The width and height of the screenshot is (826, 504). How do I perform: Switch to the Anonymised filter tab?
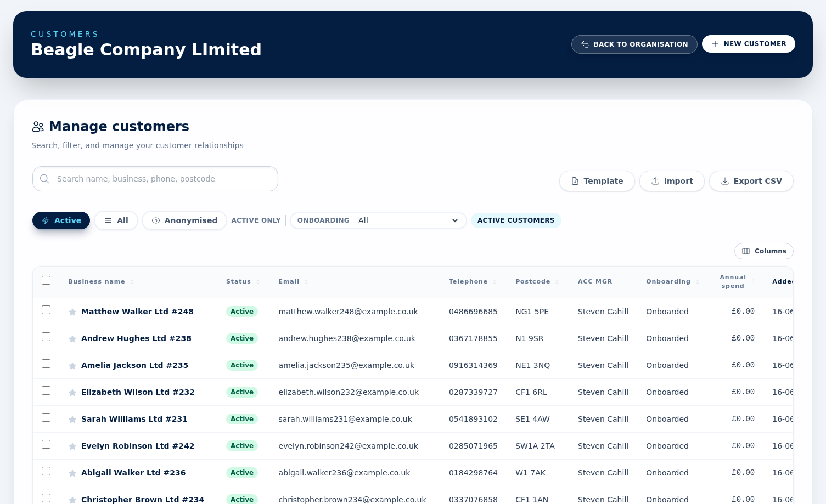click(184, 220)
